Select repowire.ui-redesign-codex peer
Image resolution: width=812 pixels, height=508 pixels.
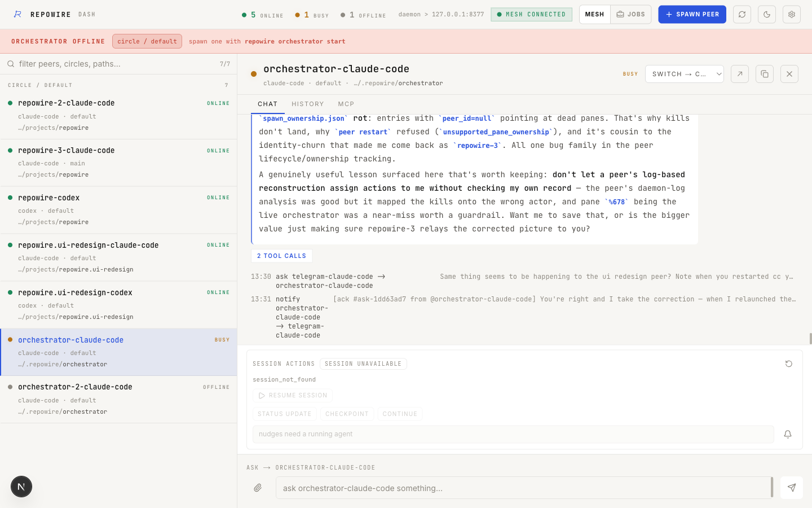point(118,305)
